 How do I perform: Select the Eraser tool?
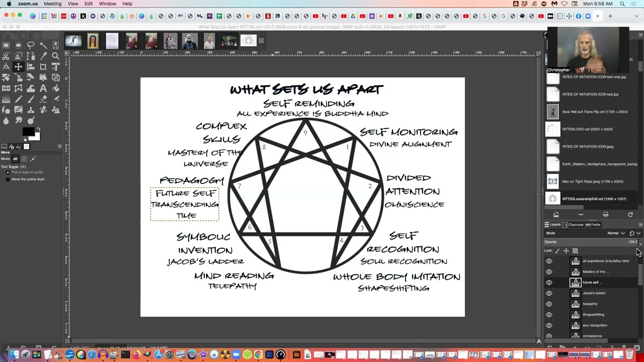(43, 99)
